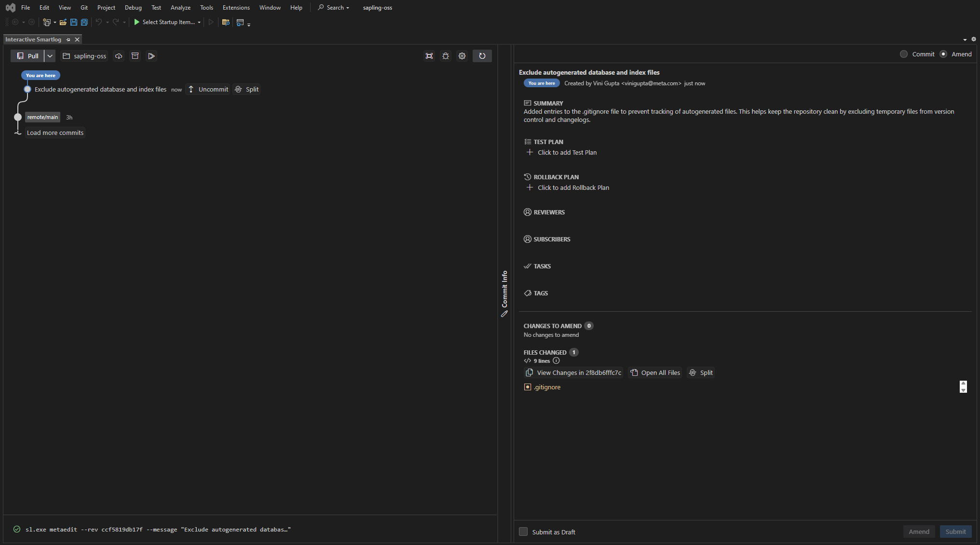
Task: Open the Undo history dropdown arrow
Action: click(107, 22)
